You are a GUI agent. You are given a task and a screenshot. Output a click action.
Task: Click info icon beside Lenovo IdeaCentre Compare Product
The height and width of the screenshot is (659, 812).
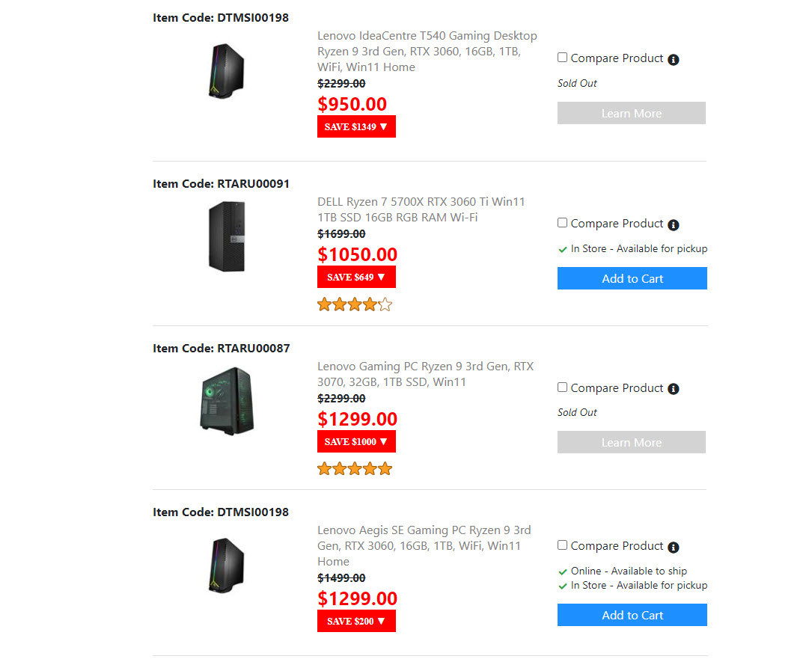[x=674, y=59]
